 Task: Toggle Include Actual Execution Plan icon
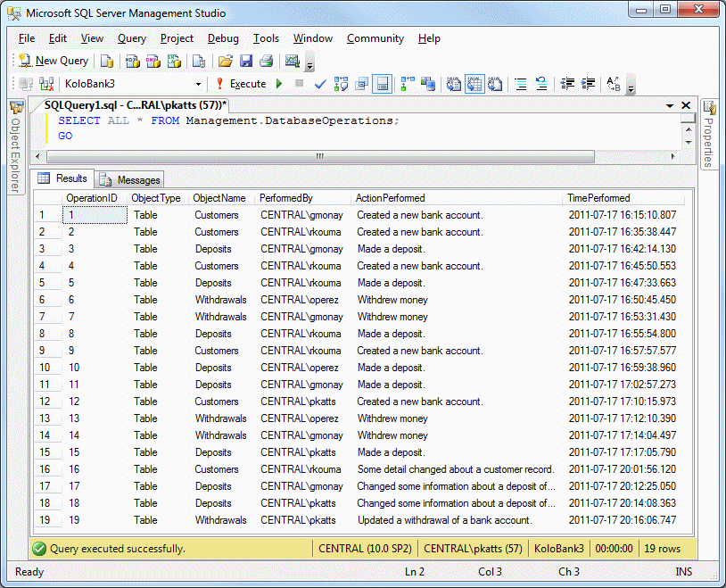pyautogui.click(x=408, y=84)
